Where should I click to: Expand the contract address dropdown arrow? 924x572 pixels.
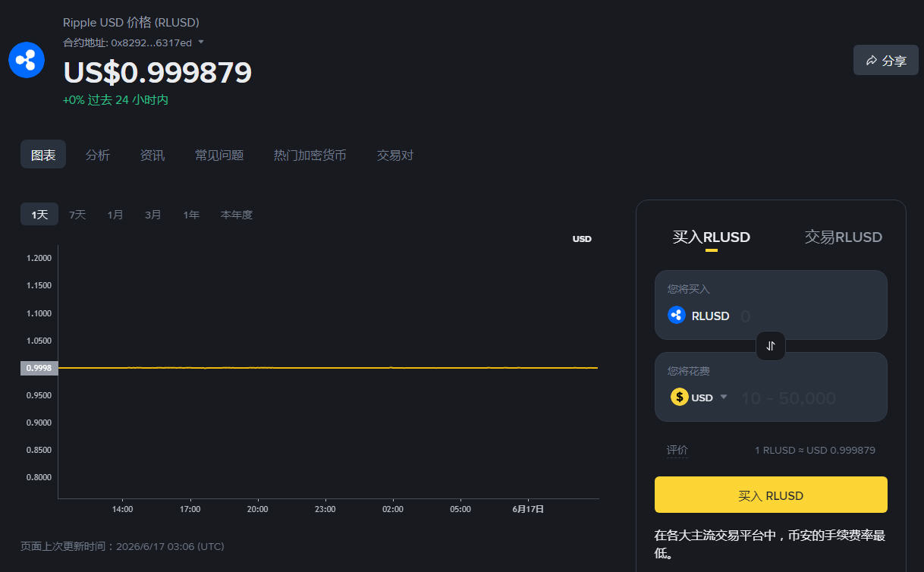point(201,42)
